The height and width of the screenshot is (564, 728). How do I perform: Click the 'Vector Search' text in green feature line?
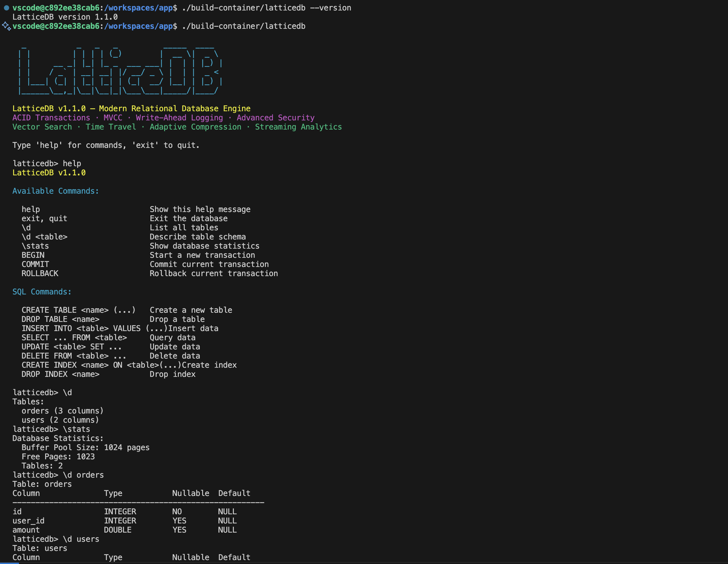pos(42,127)
